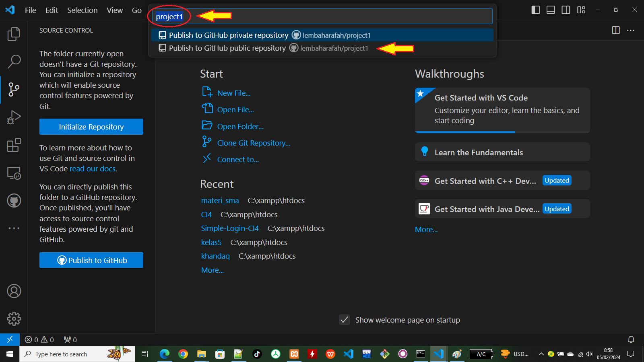Show additional views ellipsis in activity bar
Image resolution: width=644 pixels, height=362 pixels.
tap(14, 228)
